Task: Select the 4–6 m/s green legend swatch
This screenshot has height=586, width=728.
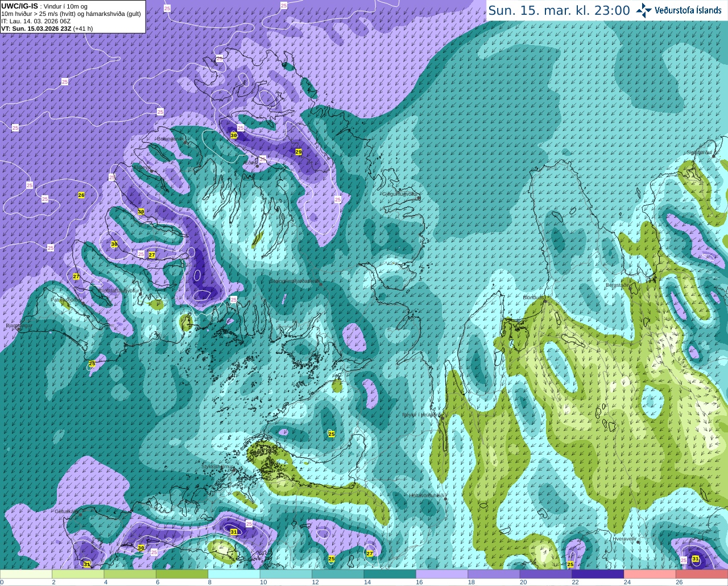Action: (130, 575)
